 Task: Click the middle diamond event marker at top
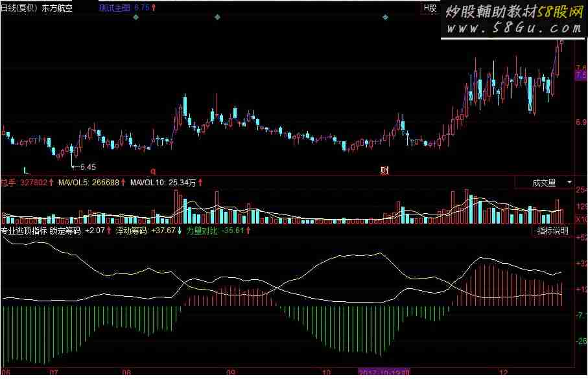(x=217, y=17)
